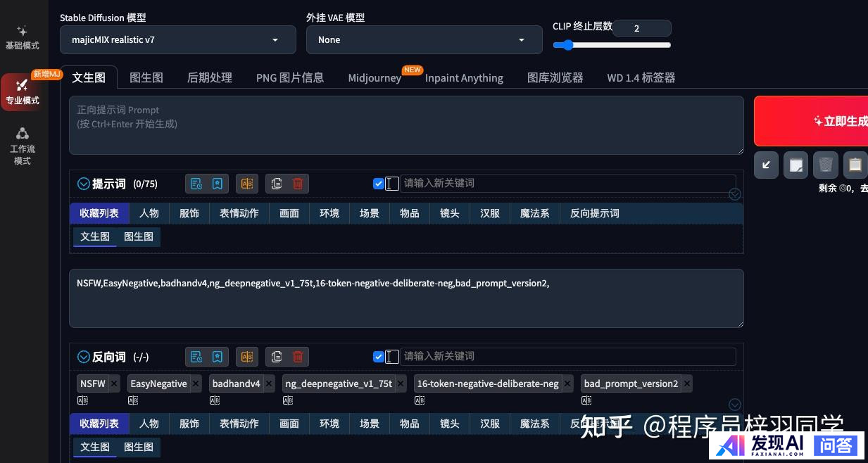Viewport: 868px width, 463px height.
Task: Click the clipboard paste icon under generate button
Action: click(855, 165)
